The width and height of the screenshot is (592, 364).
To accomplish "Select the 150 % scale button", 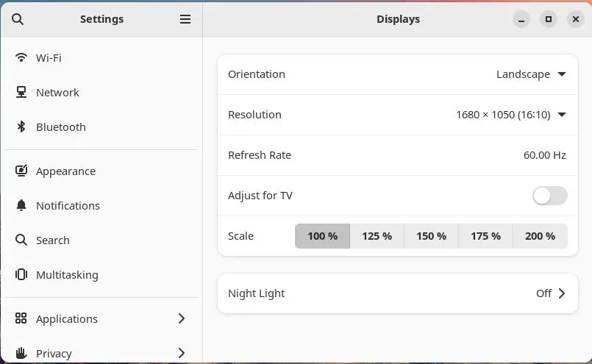I will [x=431, y=236].
